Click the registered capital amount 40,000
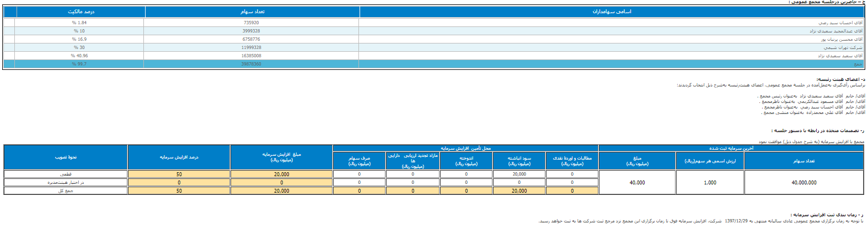This screenshot has width=868, height=229. 637,182
